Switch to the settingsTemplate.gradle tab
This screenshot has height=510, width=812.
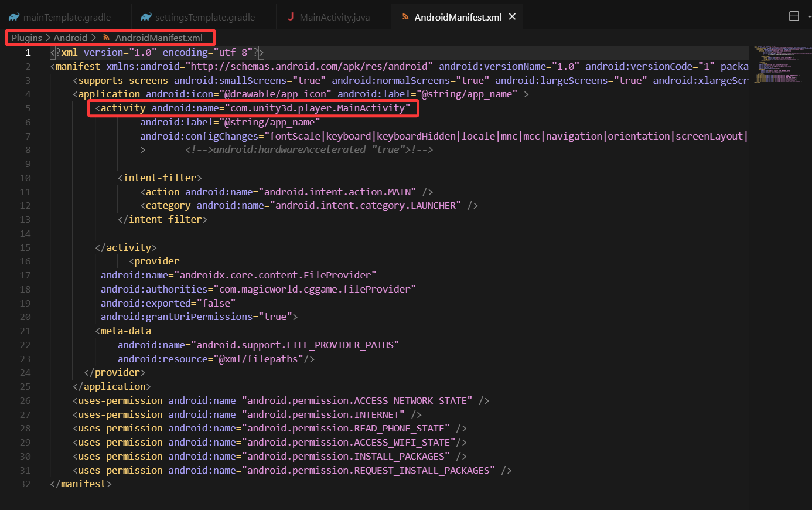(x=204, y=17)
